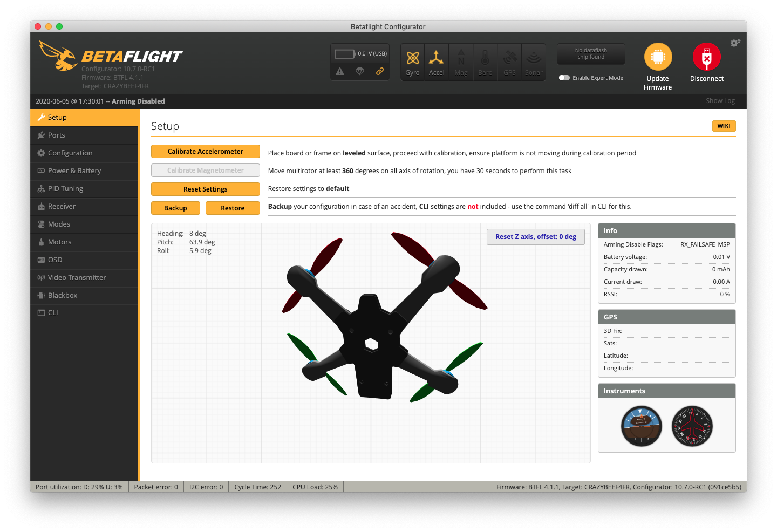Open the settings gears icon
The height and width of the screenshot is (532, 777).
pos(735,43)
